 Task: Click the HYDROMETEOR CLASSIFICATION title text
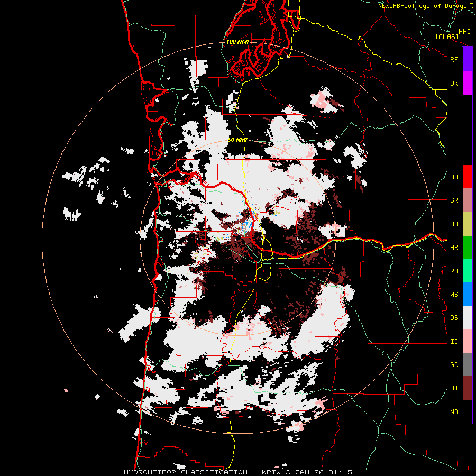point(186,472)
